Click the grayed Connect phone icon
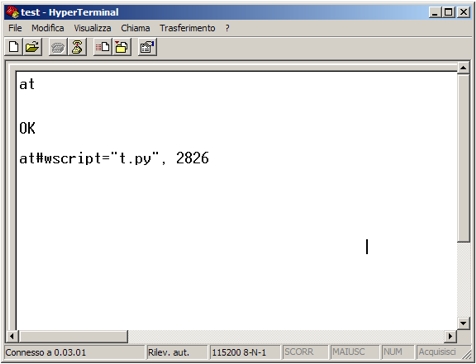Screen dimensions: 476x364 point(58,47)
